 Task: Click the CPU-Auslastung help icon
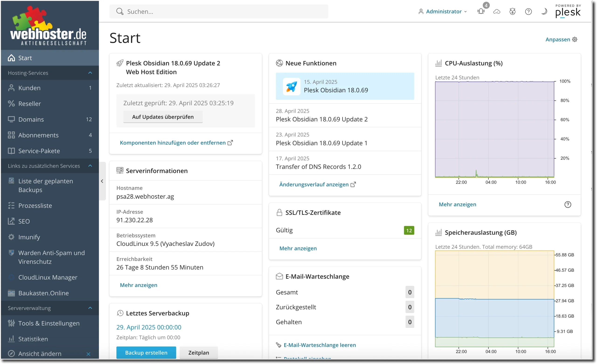[568, 204]
